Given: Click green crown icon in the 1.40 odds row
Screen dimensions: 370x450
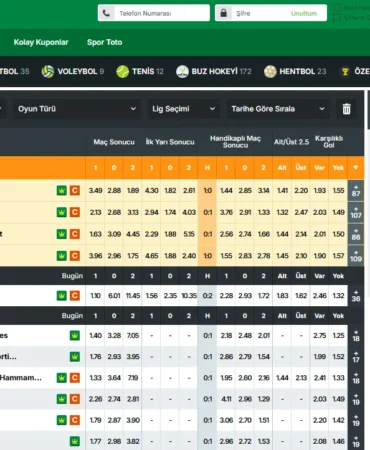Looking at the screenshot, I should pyautogui.click(x=75, y=335).
